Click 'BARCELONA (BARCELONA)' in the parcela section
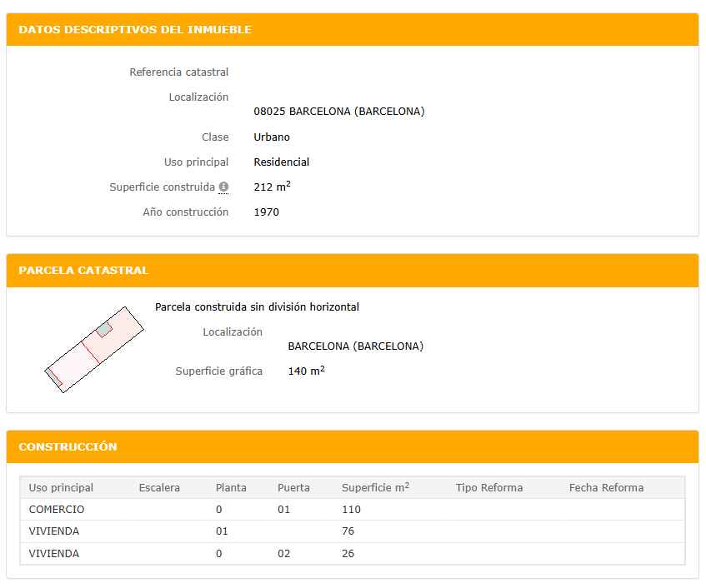 point(356,346)
